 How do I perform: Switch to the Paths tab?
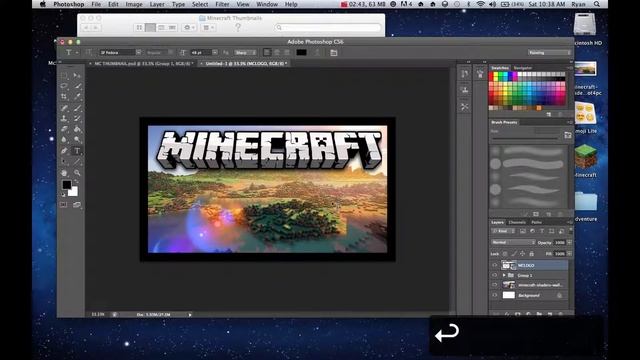click(x=536, y=222)
